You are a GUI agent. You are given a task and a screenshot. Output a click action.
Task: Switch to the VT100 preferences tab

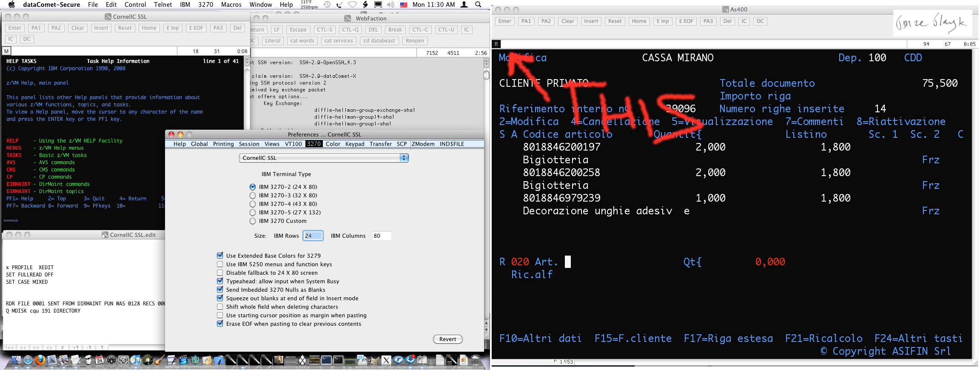point(293,144)
